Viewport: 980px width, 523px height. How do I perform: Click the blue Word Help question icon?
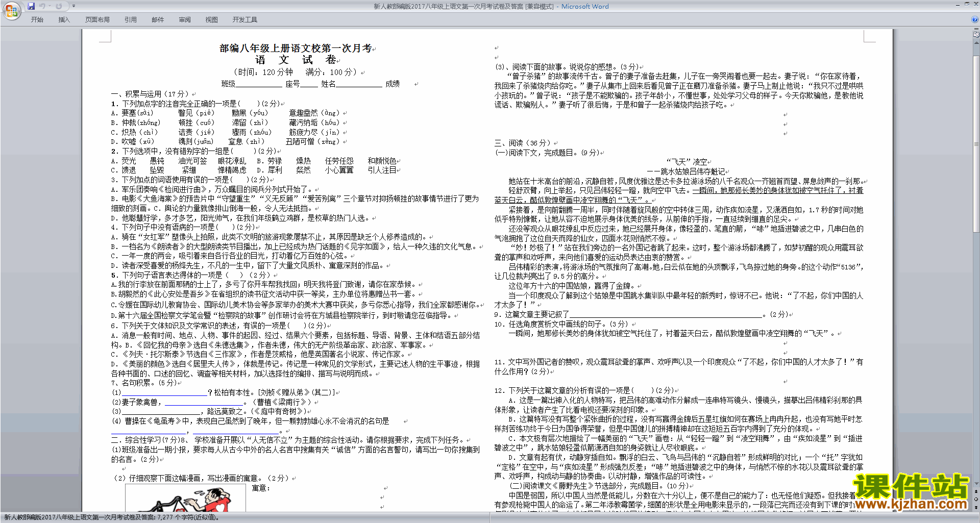tap(975, 19)
